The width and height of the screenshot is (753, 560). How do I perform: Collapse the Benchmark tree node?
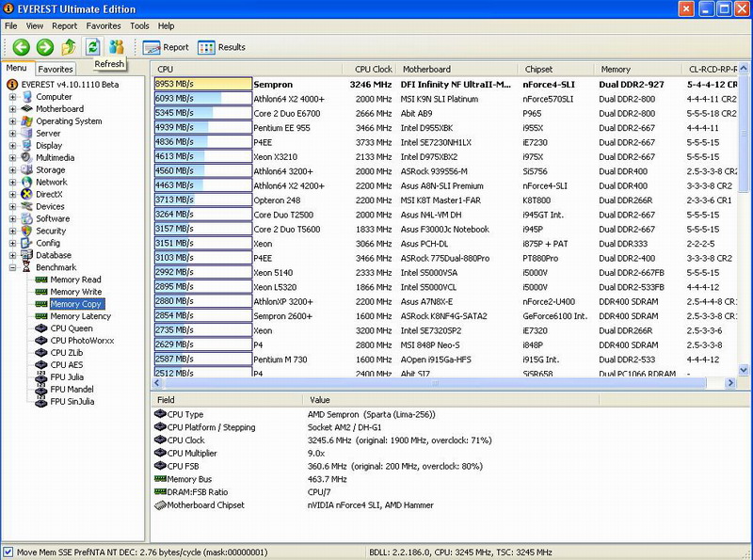12,267
